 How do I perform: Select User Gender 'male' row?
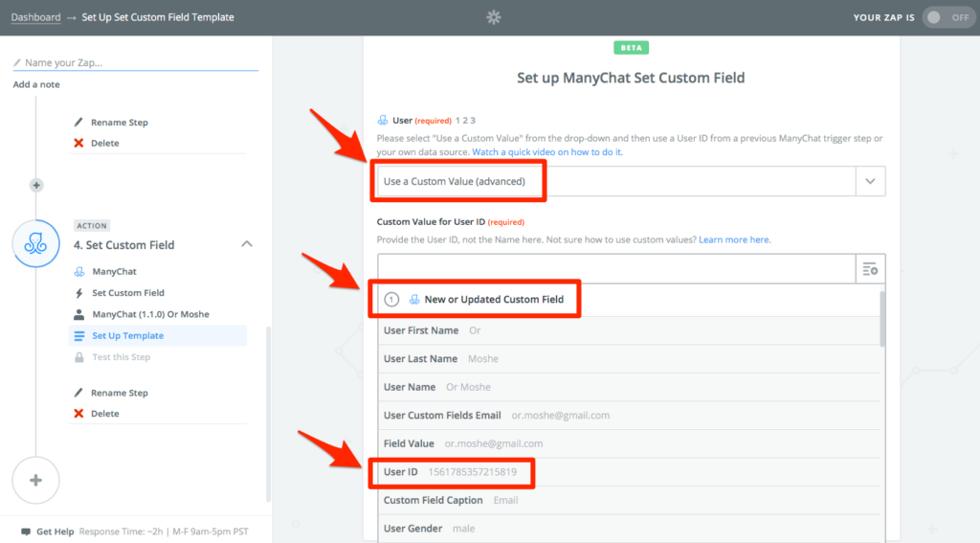click(x=629, y=528)
